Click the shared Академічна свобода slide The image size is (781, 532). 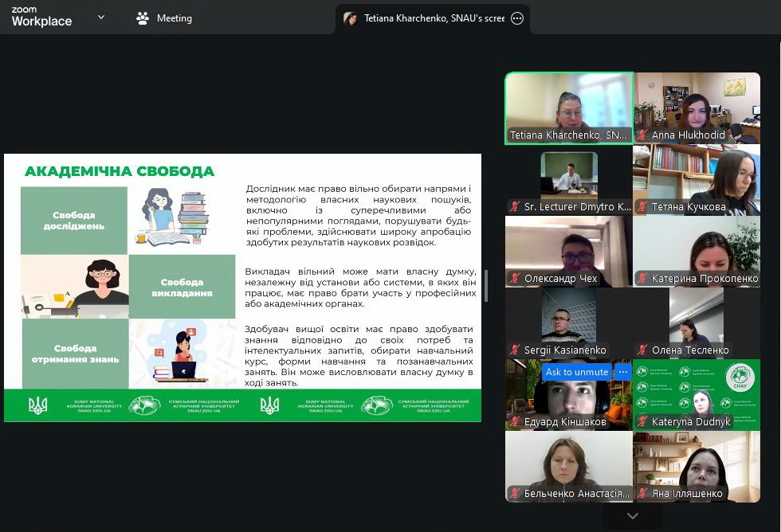[x=242, y=287]
